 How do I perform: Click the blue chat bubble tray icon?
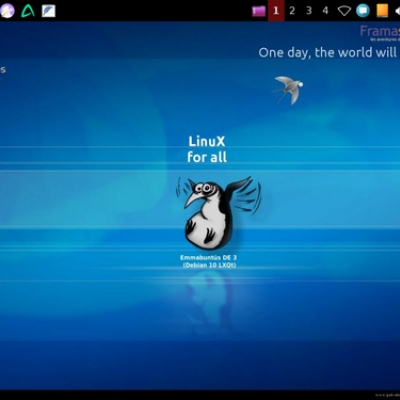coord(363,11)
